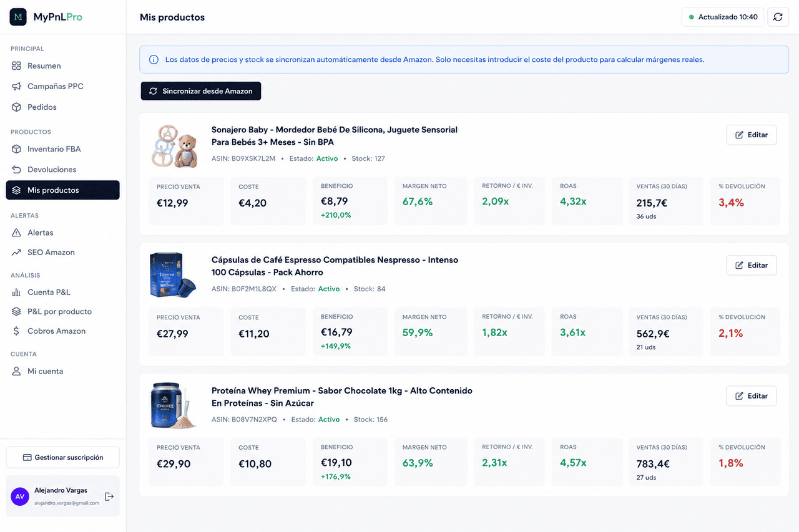Click the Cuenta P&L bar chart icon

pyautogui.click(x=17, y=292)
